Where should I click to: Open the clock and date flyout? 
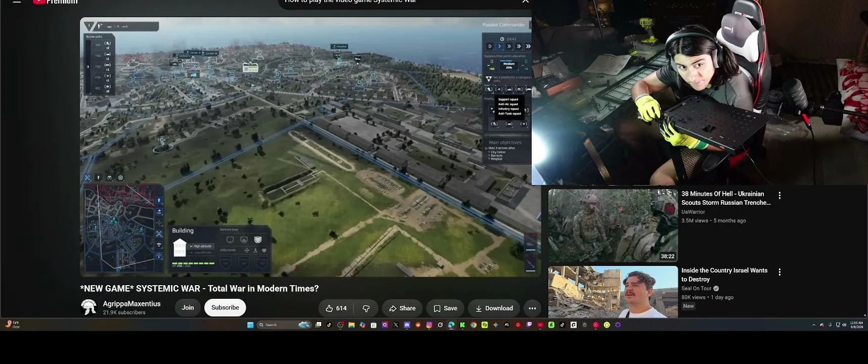[857, 325]
